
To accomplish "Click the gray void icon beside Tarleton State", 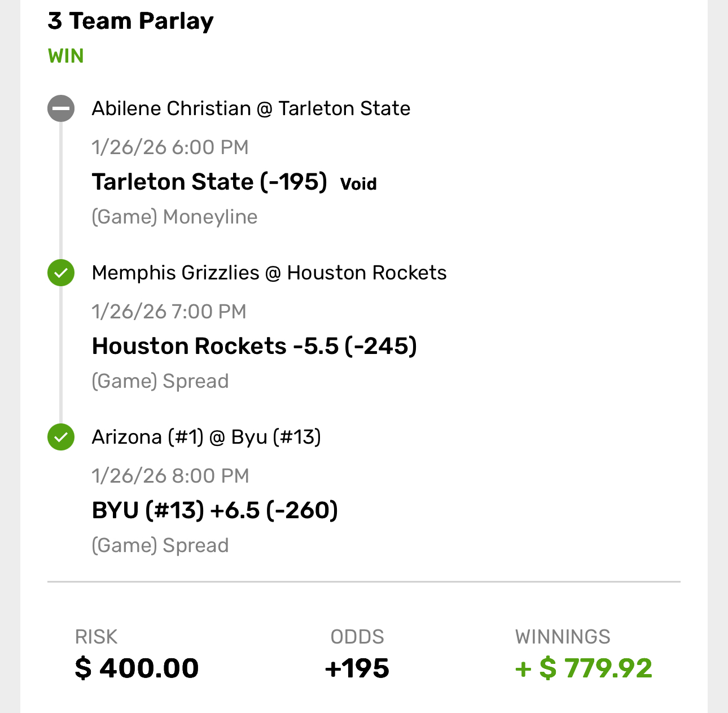I will (61, 108).
